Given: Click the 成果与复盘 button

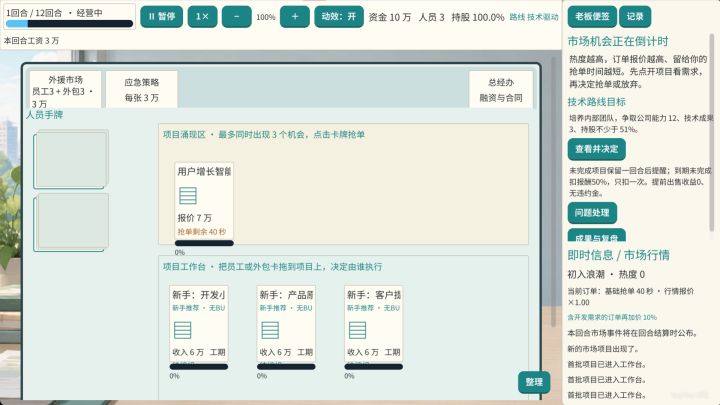Looking at the screenshot, I should point(596,235).
